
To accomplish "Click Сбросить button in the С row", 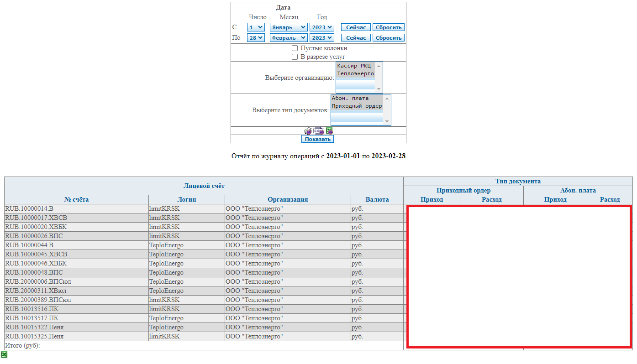I will (388, 27).
